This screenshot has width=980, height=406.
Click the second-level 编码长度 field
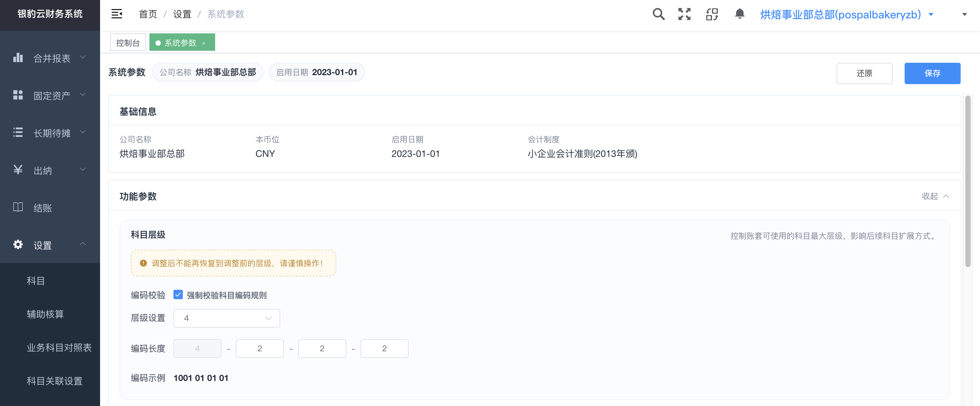tap(260, 349)
